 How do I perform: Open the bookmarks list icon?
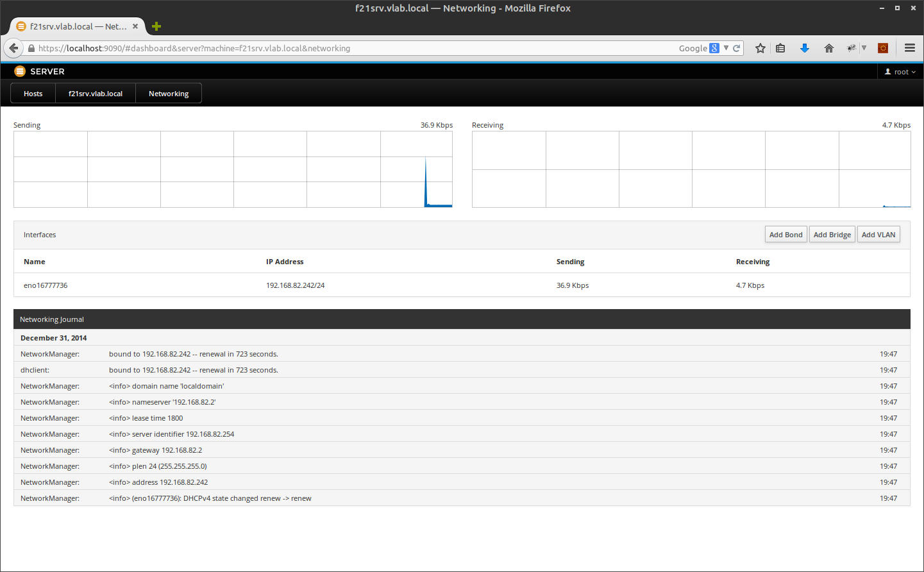point(780,48)
